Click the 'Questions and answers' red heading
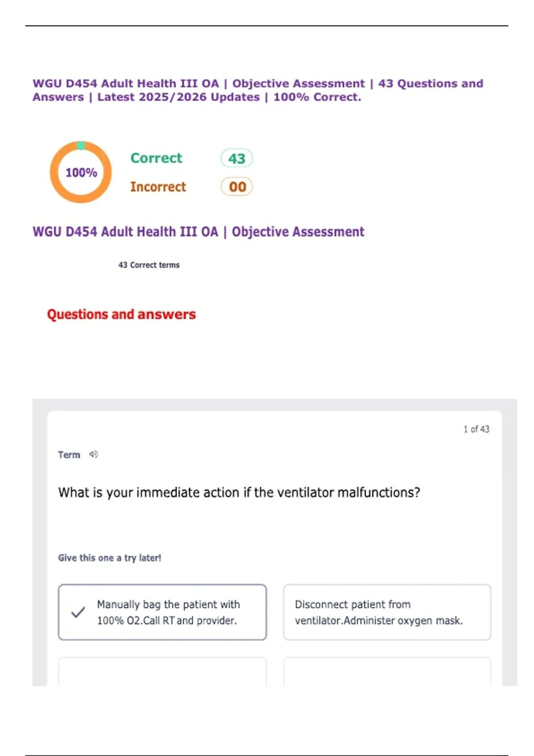Screen dimensions: 534x756 pos(121,314)
